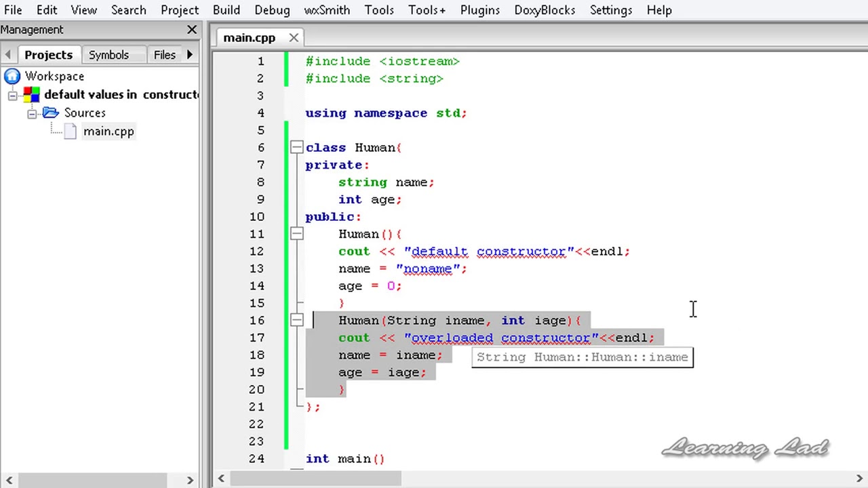Show previous Management tabs with left arrow

coord(8,55)
